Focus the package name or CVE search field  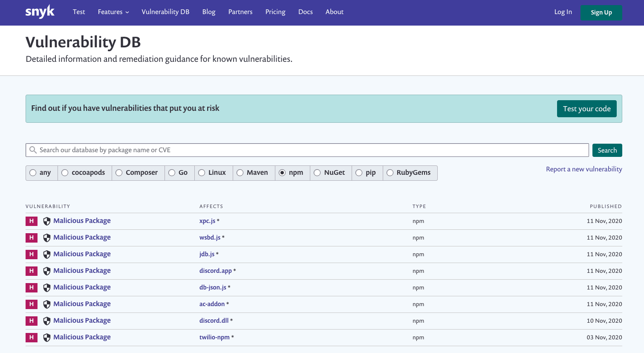[307, 150]
